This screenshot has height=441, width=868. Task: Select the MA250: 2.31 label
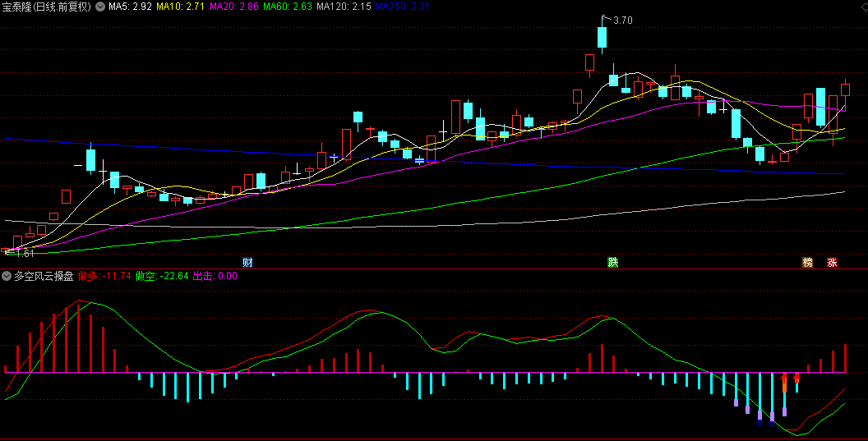click(403, 7)
